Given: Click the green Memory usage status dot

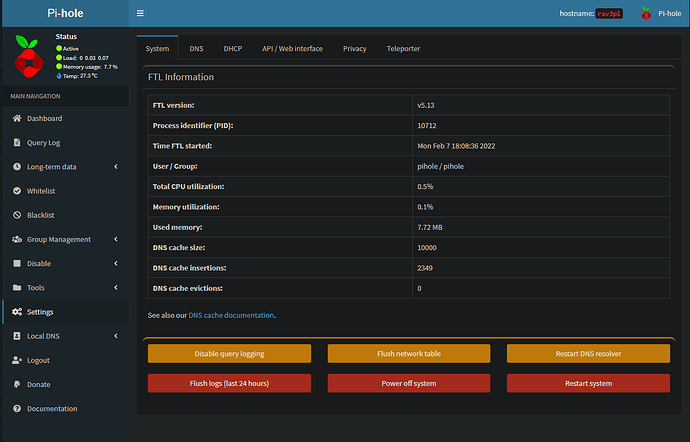Looking at the screenshot, I should pos(59,66).
